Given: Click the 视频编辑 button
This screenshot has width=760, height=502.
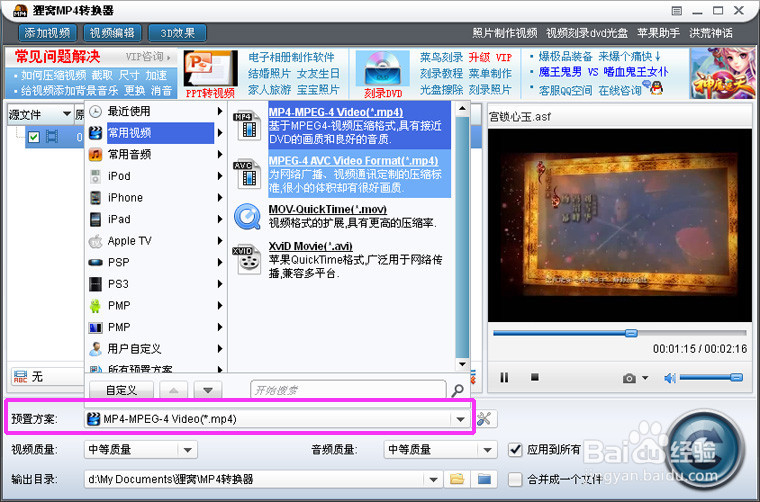Looking at the screenshot, I should [x=112, y=33].
